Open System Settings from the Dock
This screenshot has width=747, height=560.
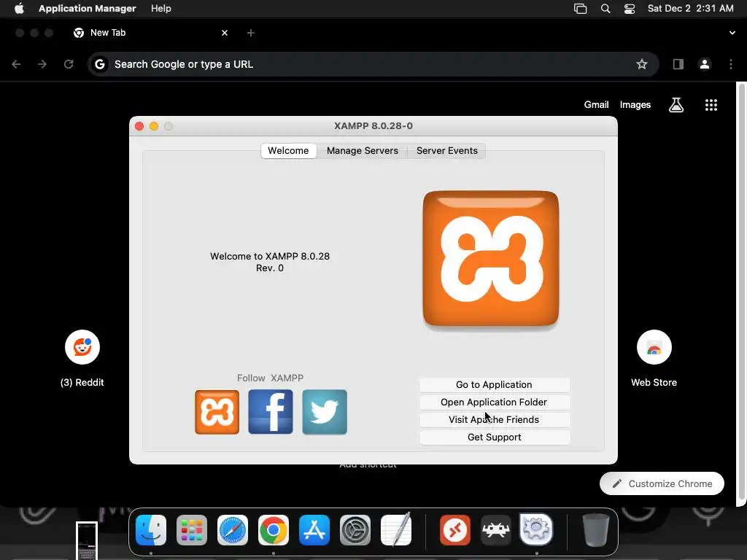(x=355, y=530)
